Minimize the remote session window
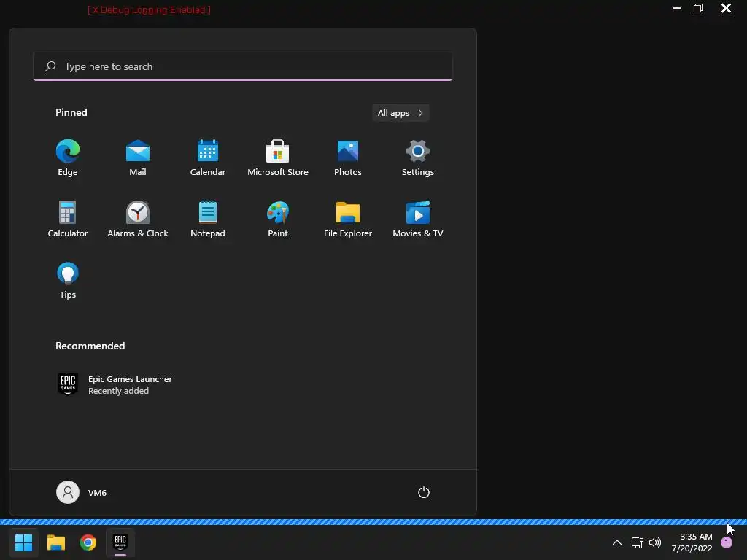 click(676, 8)
